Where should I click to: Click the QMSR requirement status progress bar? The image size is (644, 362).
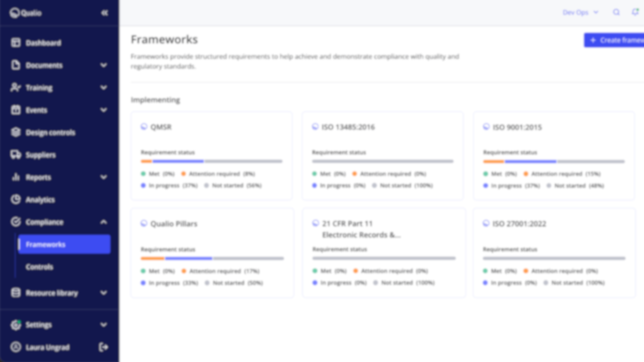[x=211, y=161]
